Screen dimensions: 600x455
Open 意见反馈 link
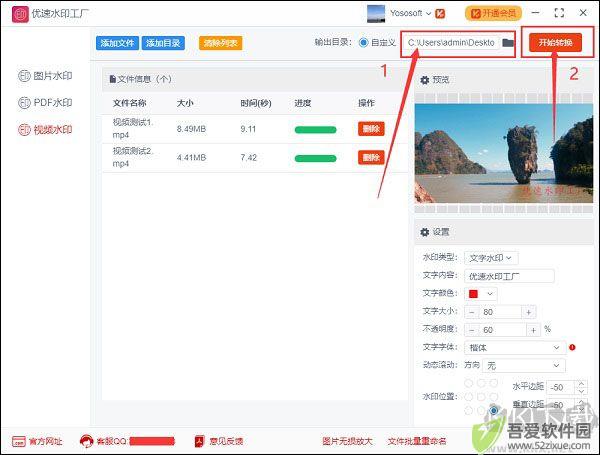[x=218, y=442]
